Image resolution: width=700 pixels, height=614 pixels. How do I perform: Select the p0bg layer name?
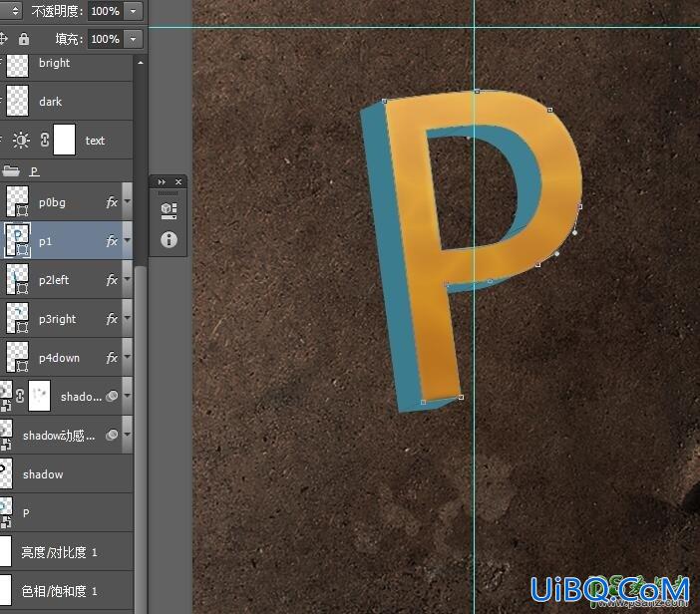click(52, 202)
